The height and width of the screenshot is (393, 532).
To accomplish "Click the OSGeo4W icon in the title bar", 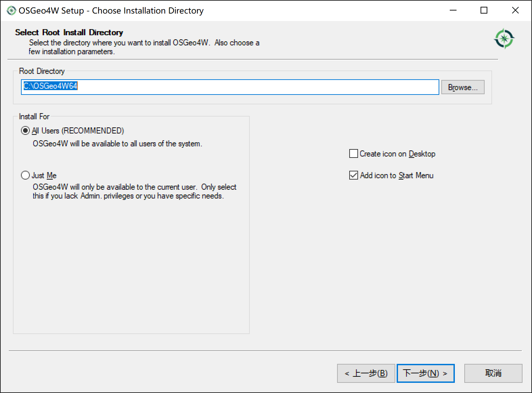I will [11, 11].
